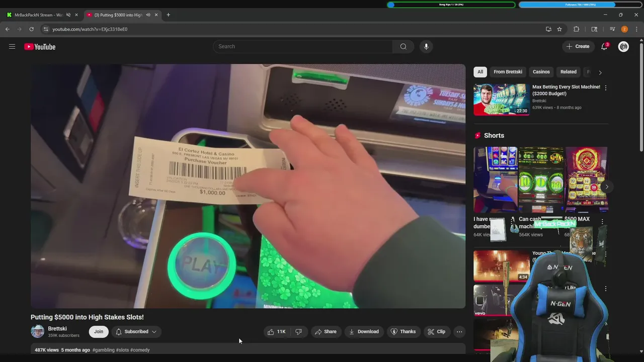Install app icon in address bar
The width and height of the screenshot is (644, 362).
click(548, 29)
